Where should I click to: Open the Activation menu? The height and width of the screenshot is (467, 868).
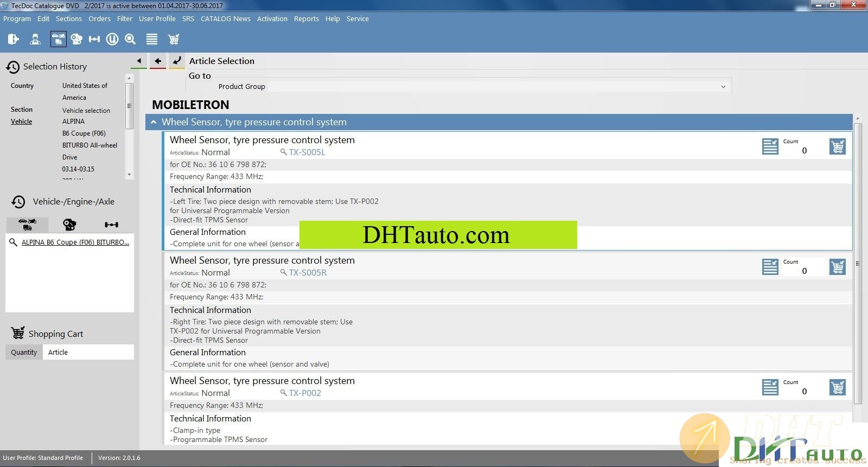click(x=272, y=18)
